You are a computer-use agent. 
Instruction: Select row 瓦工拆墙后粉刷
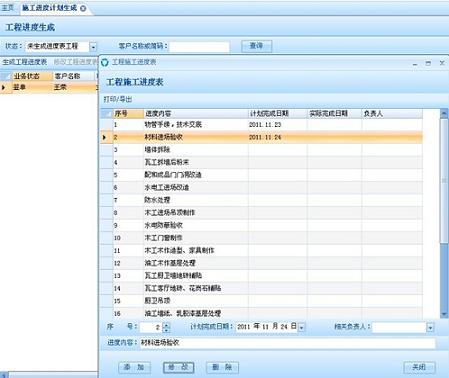coord(261,163)
